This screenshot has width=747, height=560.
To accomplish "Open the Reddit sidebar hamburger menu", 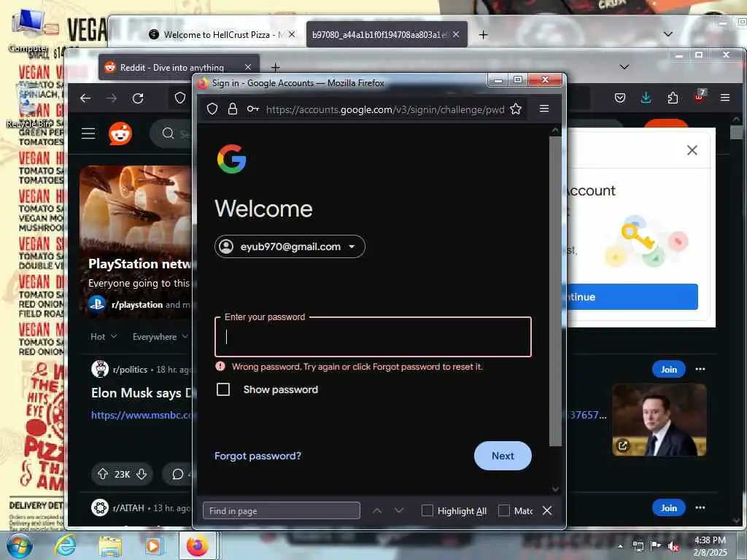I will [88, 133].
